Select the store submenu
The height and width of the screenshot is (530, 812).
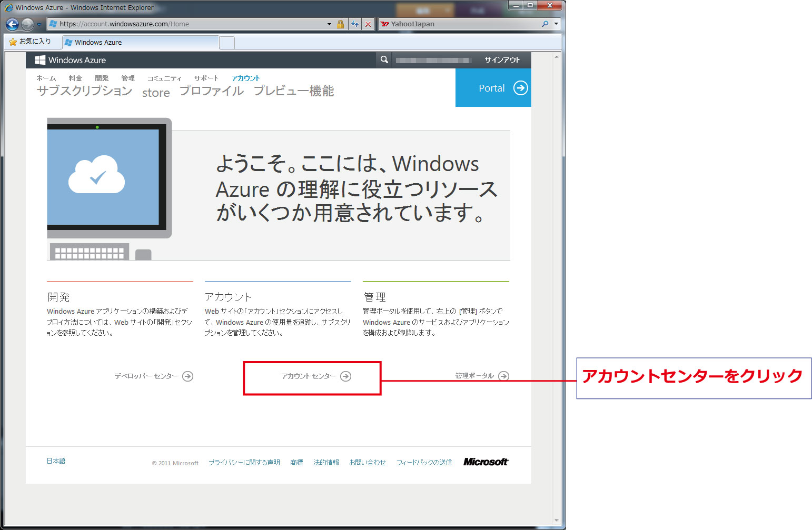click(156, 93)
